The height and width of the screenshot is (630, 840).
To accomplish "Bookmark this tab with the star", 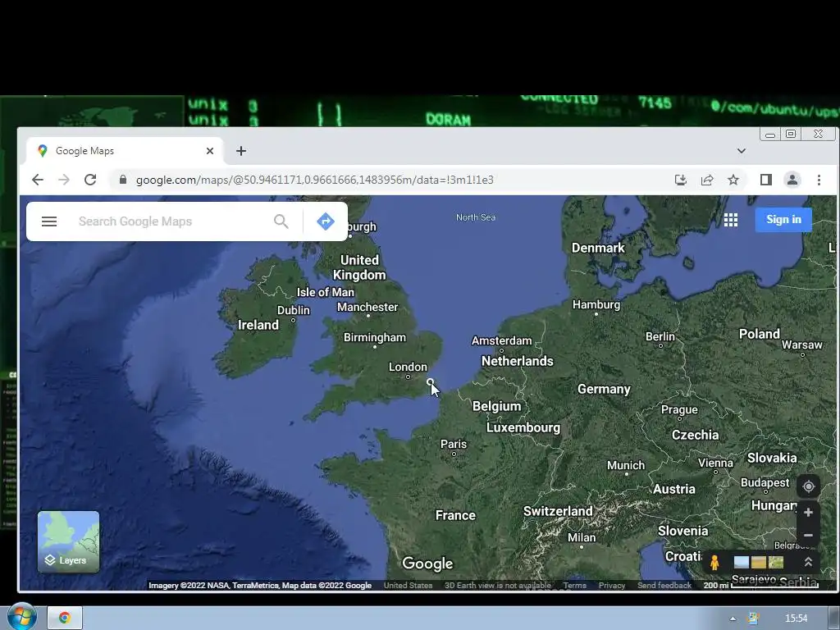I will tap(733, 180).
